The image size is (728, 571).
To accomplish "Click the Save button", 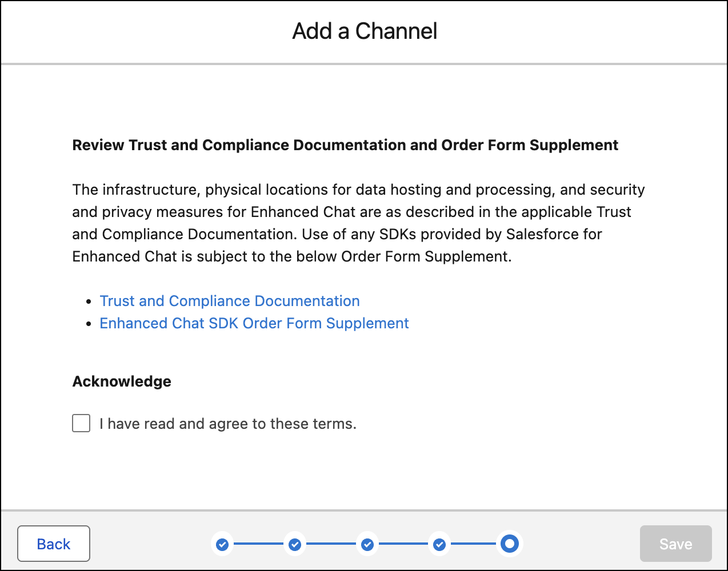I will pyautogui.click(x=676, y=544).
